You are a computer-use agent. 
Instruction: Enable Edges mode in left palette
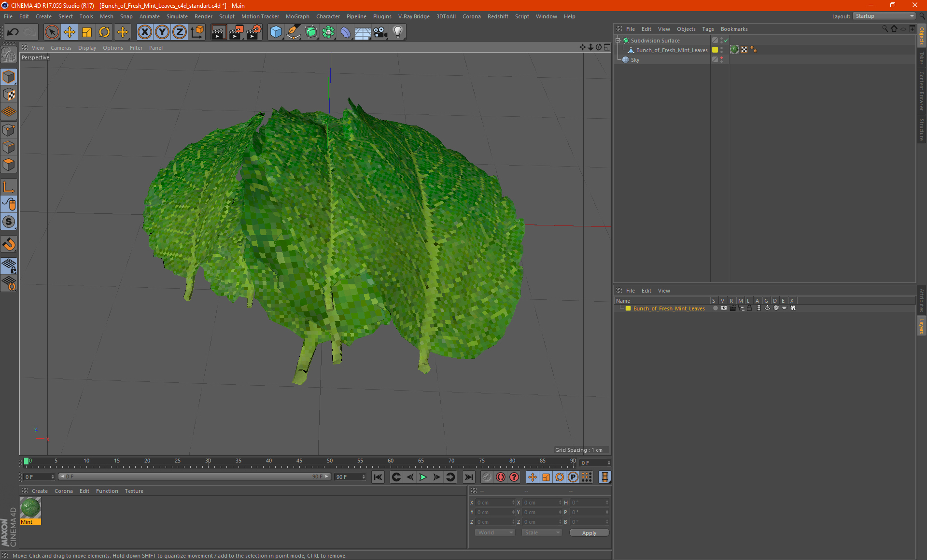click(x=9, y=147)
